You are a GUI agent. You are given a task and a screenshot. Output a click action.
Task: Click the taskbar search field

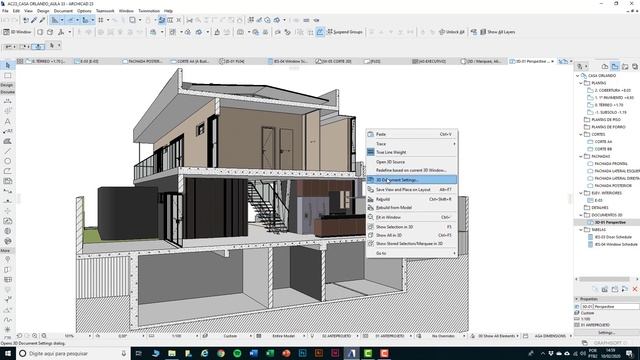pyautogui.click(x=73, y=353)
